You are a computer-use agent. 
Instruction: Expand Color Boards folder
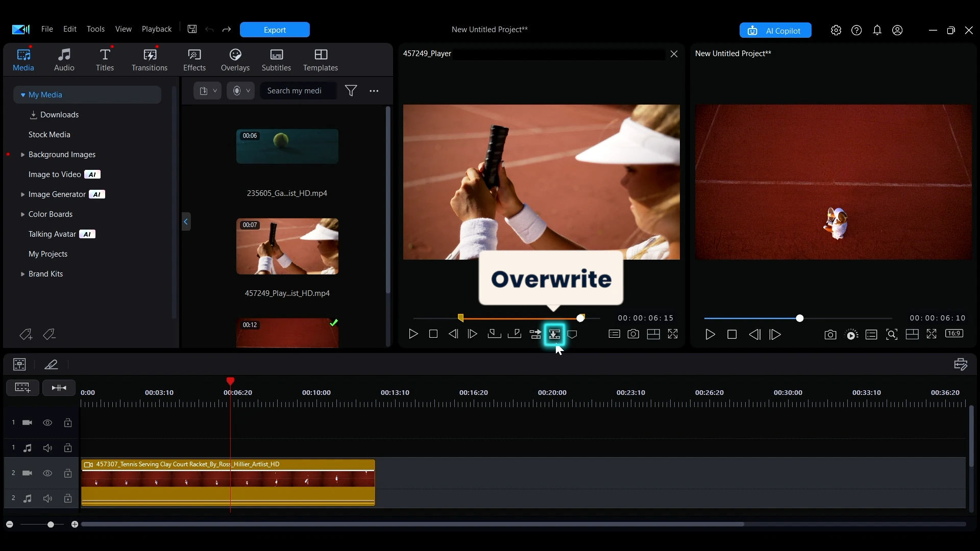[22, 214]
